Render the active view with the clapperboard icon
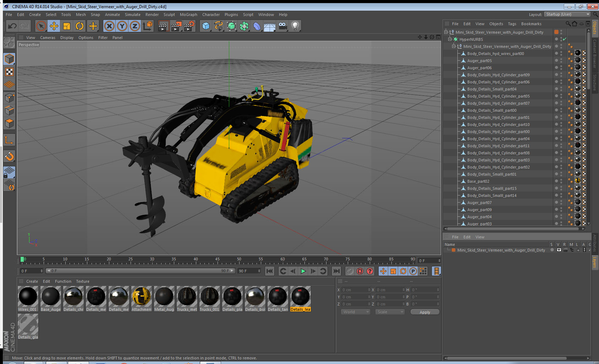599x364 pixels. pyautogui.click(x=163, y=26)
